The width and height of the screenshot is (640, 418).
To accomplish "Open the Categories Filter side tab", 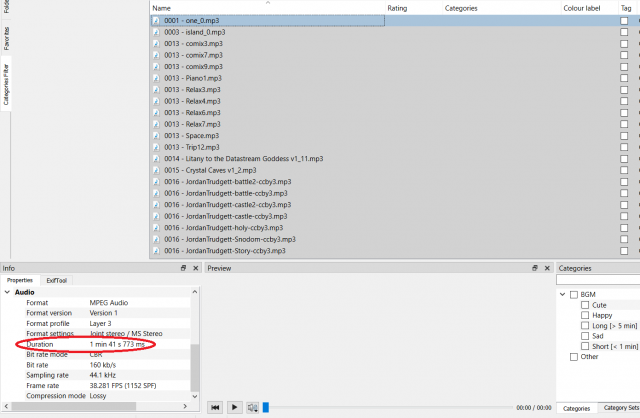I will tap(6, 84).
